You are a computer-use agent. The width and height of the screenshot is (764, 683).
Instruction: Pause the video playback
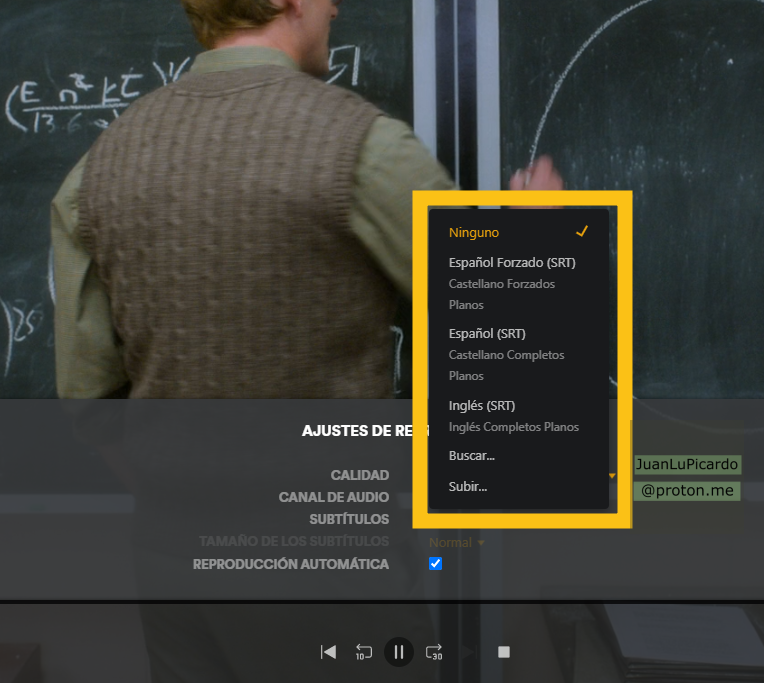click(398, 652)
